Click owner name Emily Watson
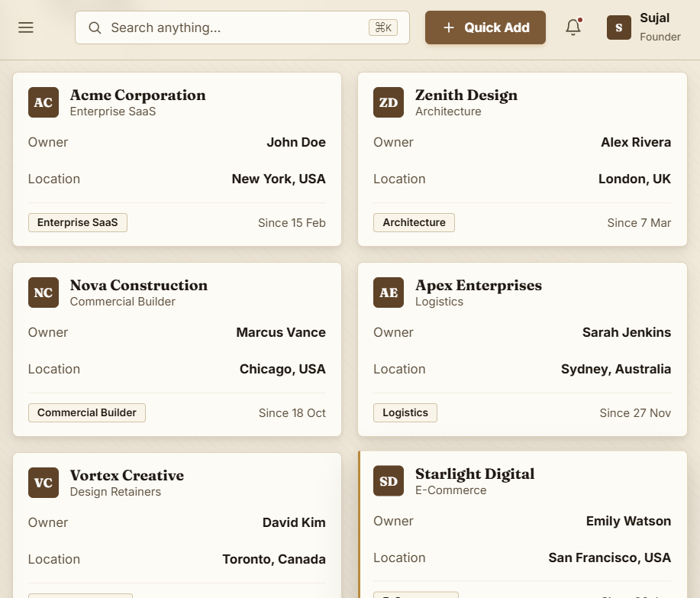This screenshot has height=598, width=700. [628, 521]
